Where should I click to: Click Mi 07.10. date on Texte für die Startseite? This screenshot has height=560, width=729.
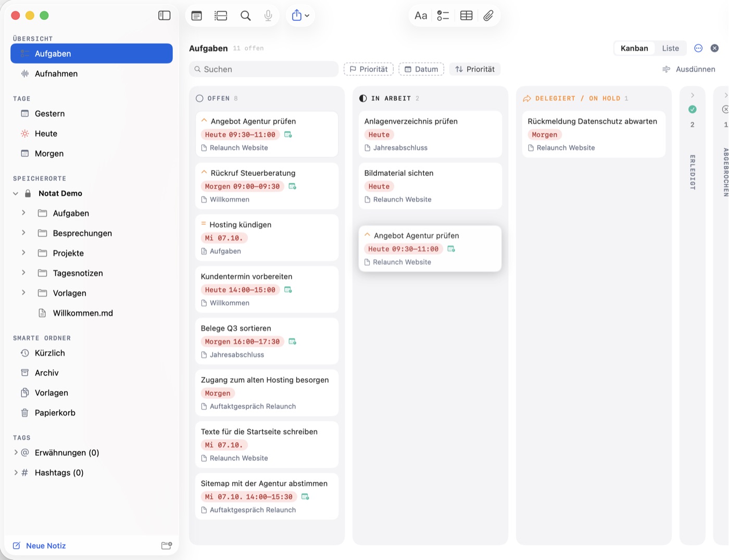tap(224, 445)
